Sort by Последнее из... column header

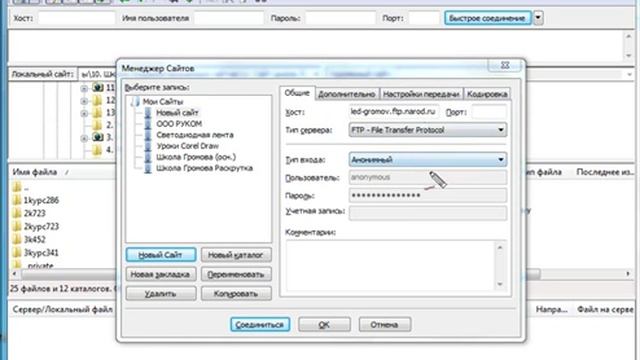[x=604, y=172]
